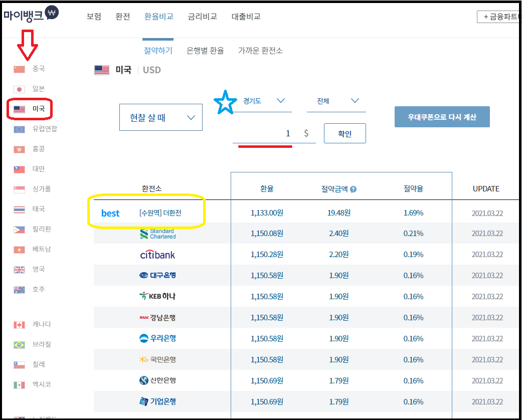This screenshot has width=522, height=420.
Task: Click the Standard Chartered logo
Action: 158,234
